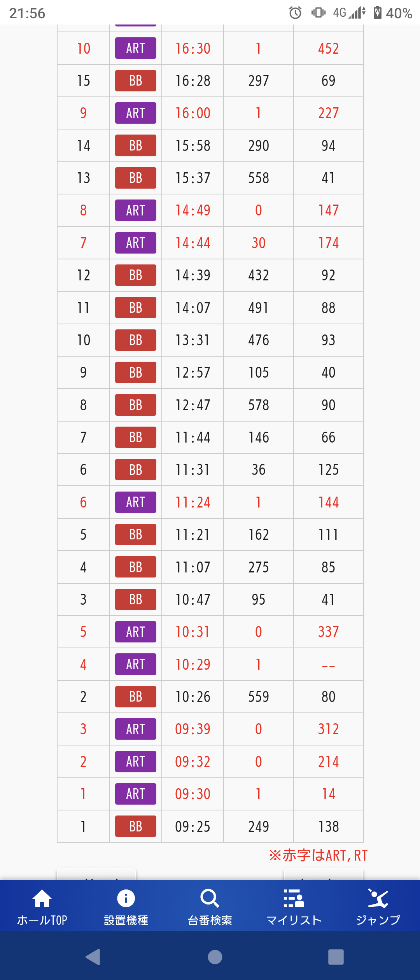
Task: Tap the 12:47 time cell
Action: (x=192, y=405)
